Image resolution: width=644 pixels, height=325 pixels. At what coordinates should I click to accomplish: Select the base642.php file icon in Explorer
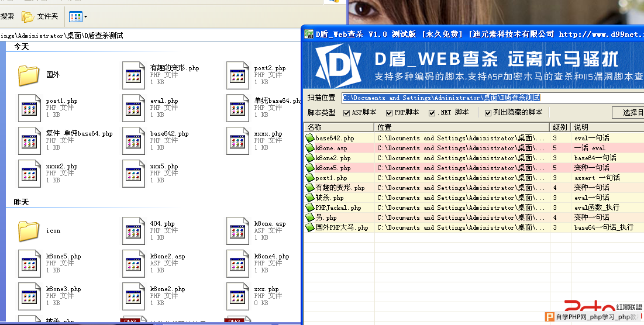[x=133, y=141]
